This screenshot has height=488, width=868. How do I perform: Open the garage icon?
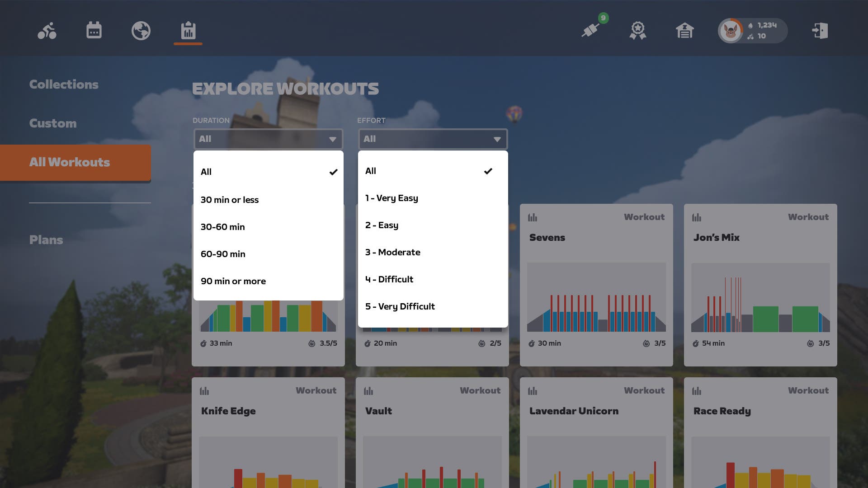(685, 31)
